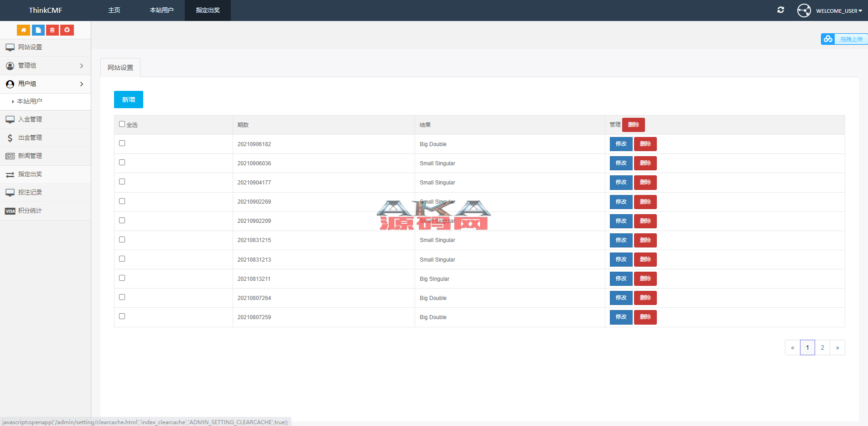Check the box for row 20210813211
Viewport: 868px width, 426px height.
tap(122, 278)
